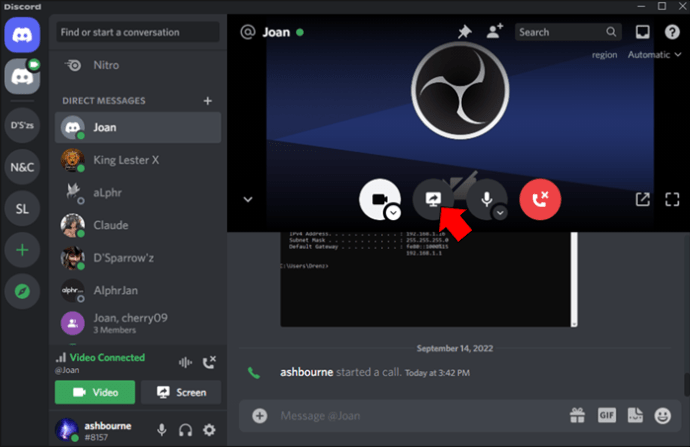Open pinned messages
690x447 pixels.
tap(465, 32)
